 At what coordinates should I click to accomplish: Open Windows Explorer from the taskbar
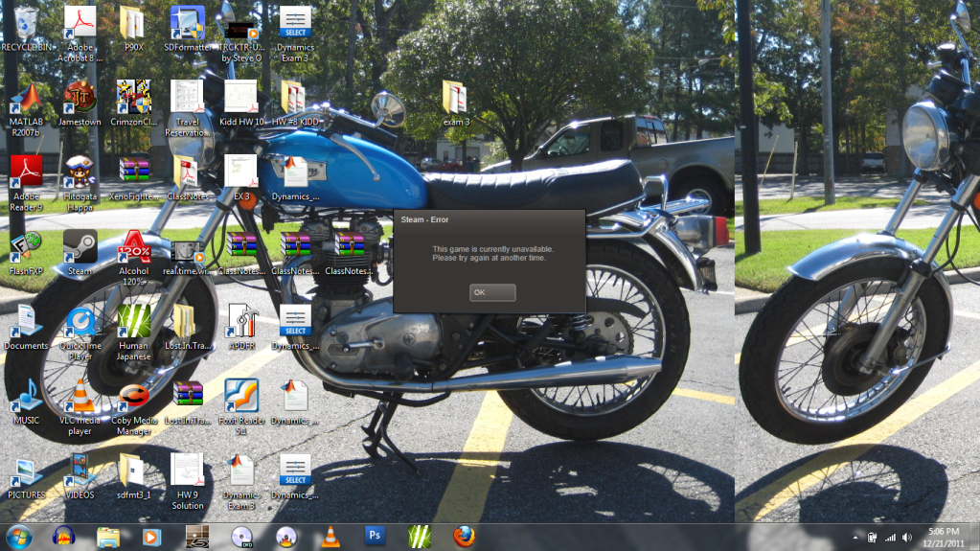tap(108, 538)
